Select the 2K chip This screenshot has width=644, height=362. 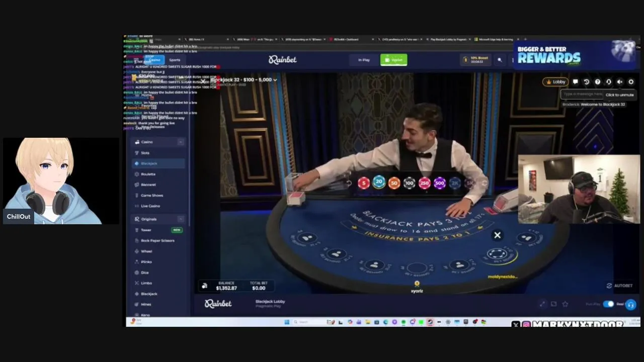pos(455,184)
